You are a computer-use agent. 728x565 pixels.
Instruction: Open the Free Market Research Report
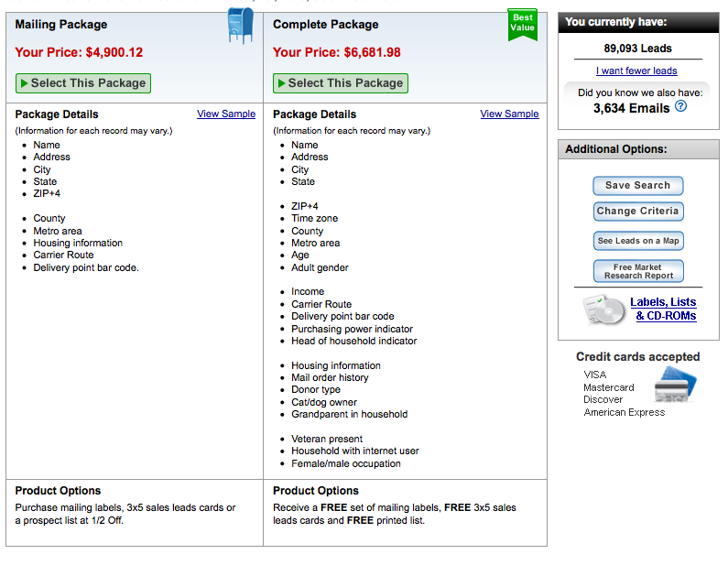(x=638, y=271)
